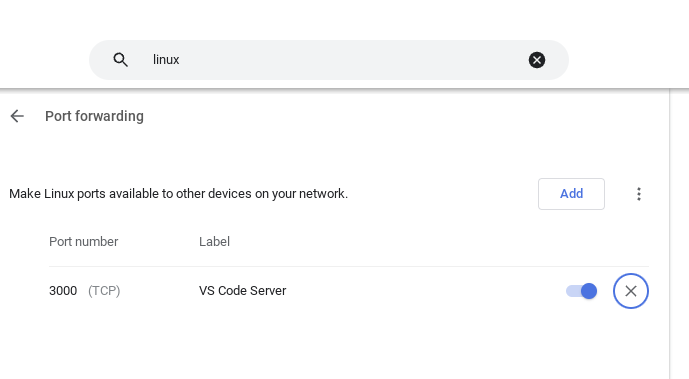Go back using the left arrow
This screenshot has width=689, height=379.
[17, 116]
